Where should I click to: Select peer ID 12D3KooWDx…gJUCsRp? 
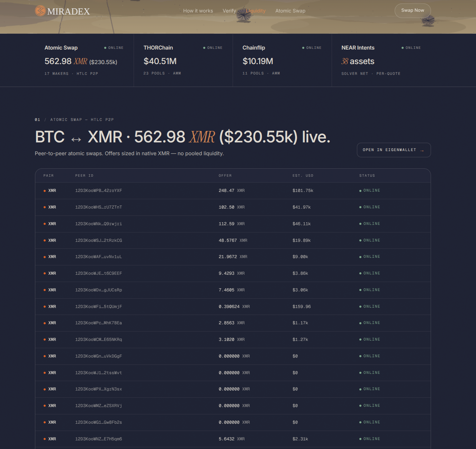coord(99,290)
